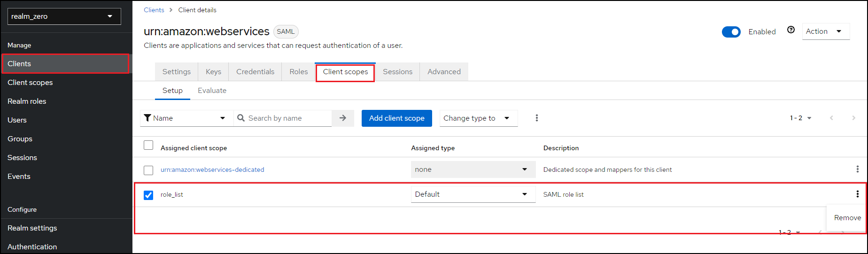Click the Description column header

[x=561, y=148]
